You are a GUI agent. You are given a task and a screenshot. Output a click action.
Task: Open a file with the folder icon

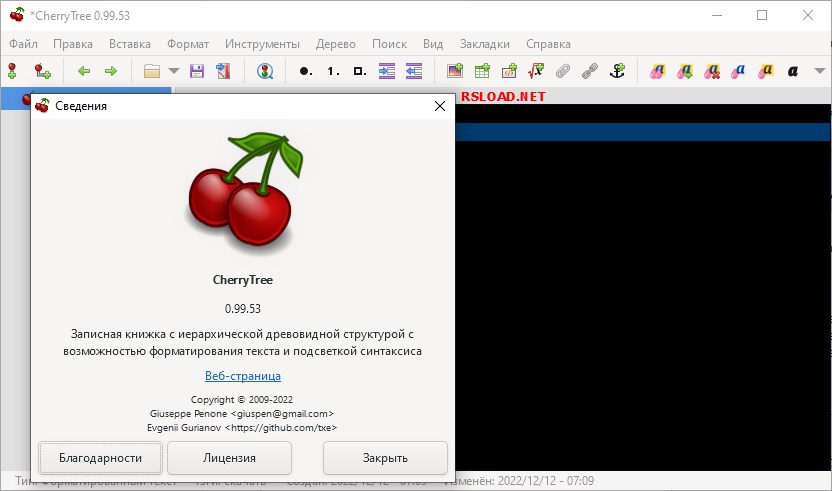point(152,71)
